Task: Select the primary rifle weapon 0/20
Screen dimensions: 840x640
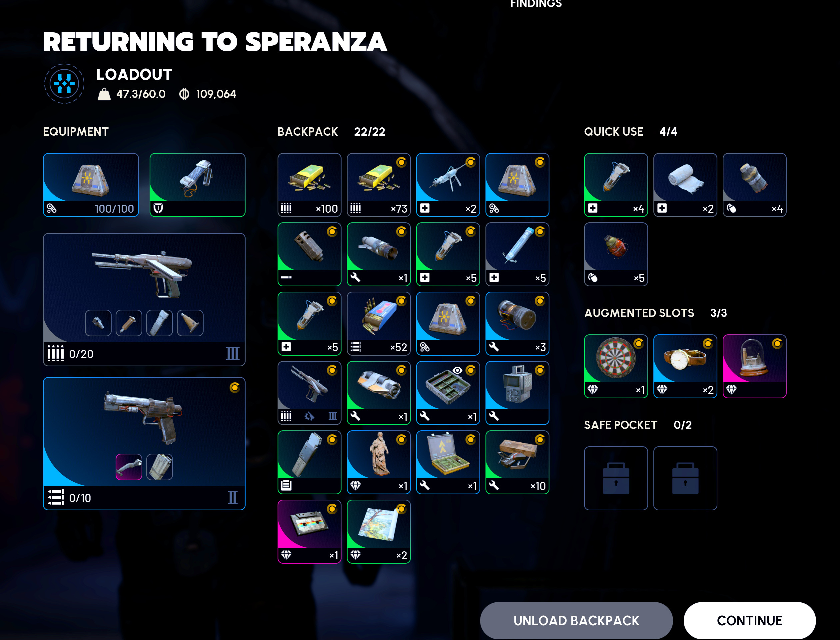Action: pos(144,299)
